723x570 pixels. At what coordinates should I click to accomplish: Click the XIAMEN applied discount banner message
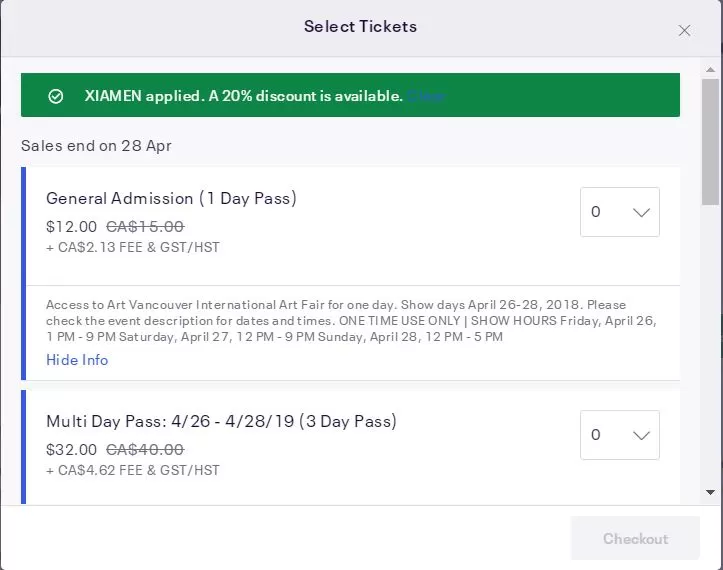(x=243, y=96)
